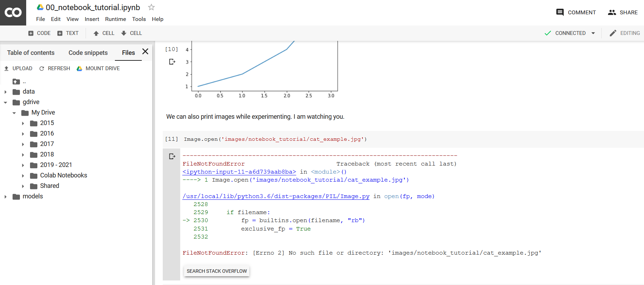This screenshot has width=644, height=285.
Task: Move cell up with the arrow icon
Action: tap(96, 33)
